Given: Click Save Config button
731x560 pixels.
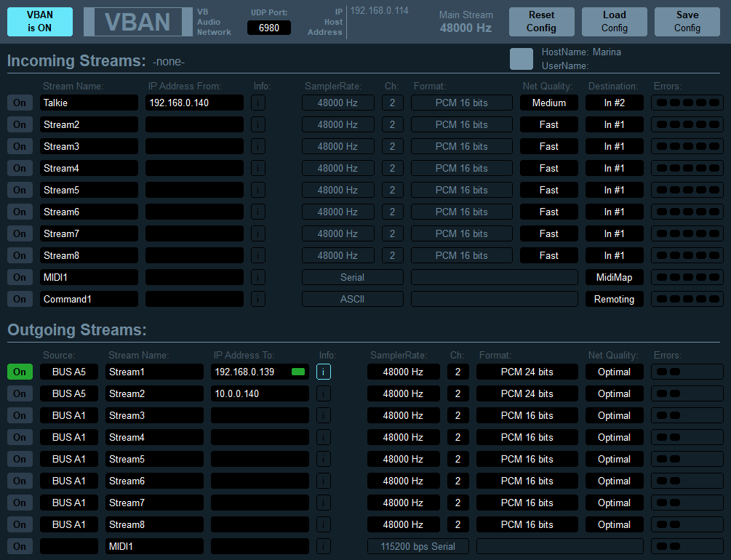Looking at the screenshot, I should point(687,21).
